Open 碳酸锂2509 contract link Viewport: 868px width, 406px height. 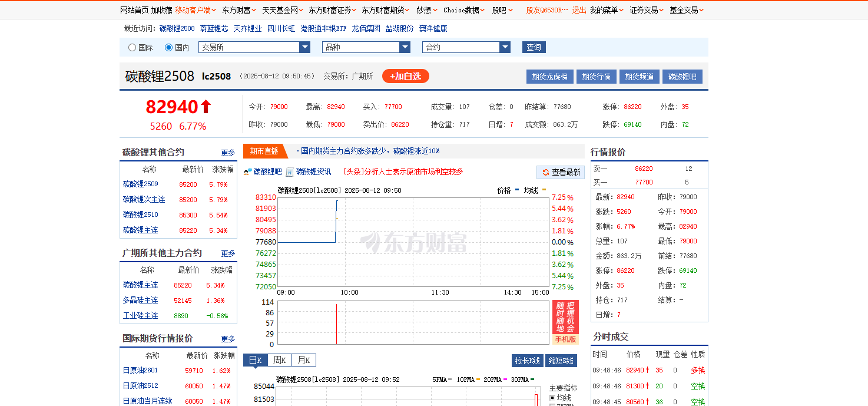(140, 184)
